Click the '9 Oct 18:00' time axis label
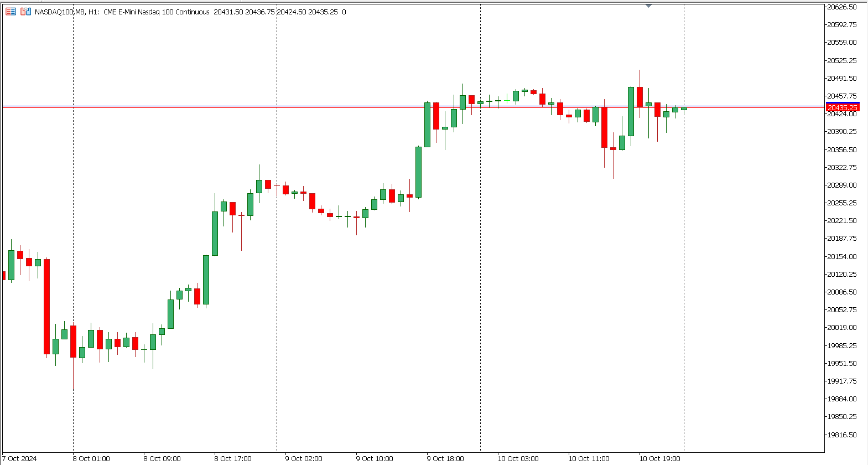Viewport: 868px width, 465px height. (445, 458)
